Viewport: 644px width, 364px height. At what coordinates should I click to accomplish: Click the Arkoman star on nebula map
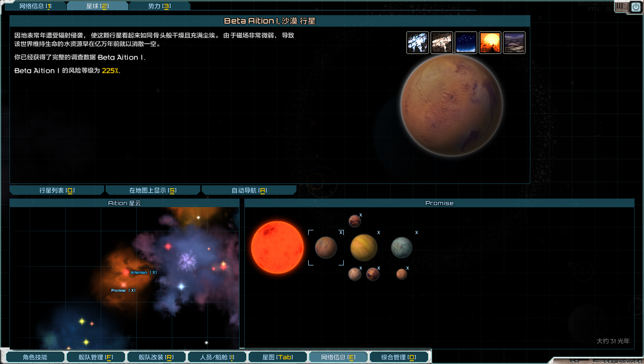(125, 272)
